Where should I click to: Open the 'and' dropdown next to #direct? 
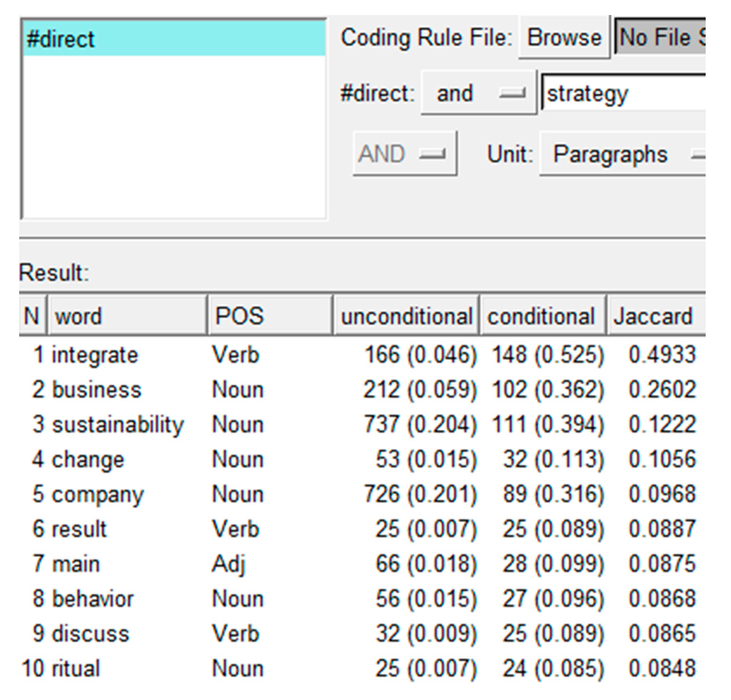click(478, 93)
